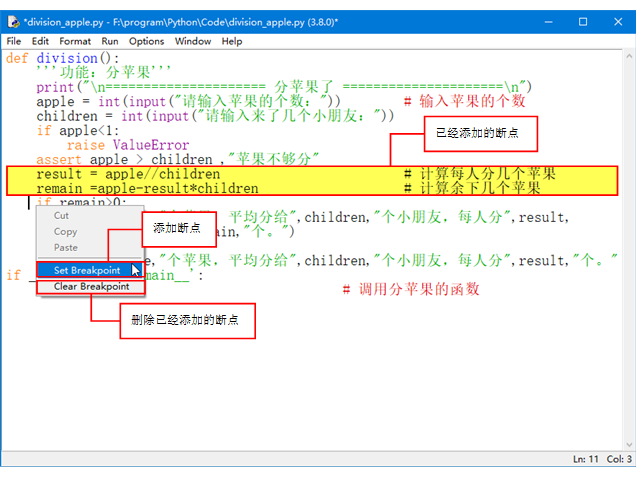Image resolution: width=636 pixels, height=478 pixels.
Task: Select Copy in the context menu
Action: click(x=65, y=232)
